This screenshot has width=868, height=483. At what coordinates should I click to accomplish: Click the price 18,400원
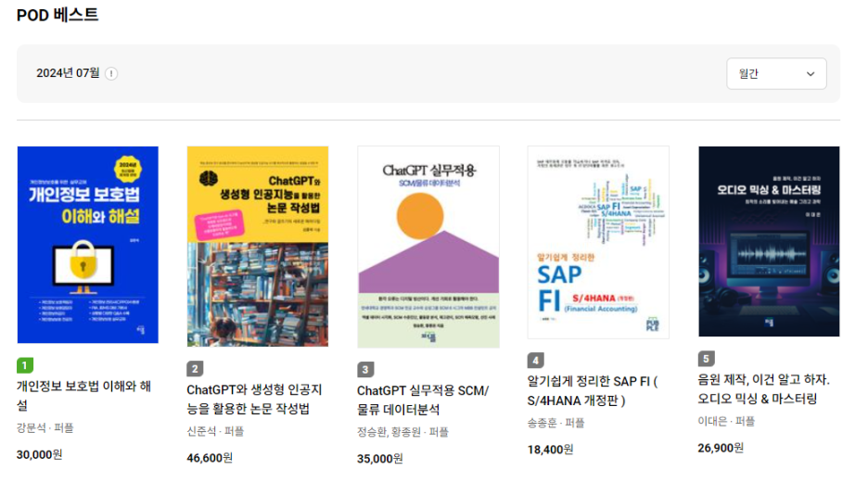click(x=550, y=450)
